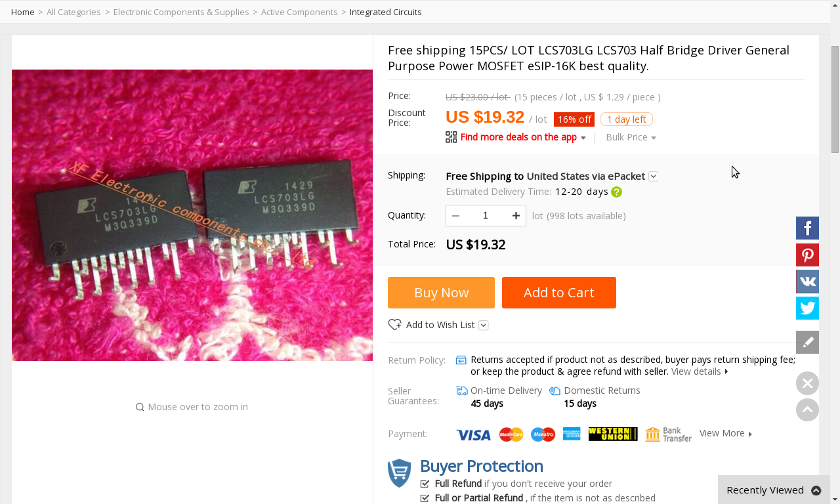Click the QR code icon for app deals
840x504 pixels.
tap(451, 137)
